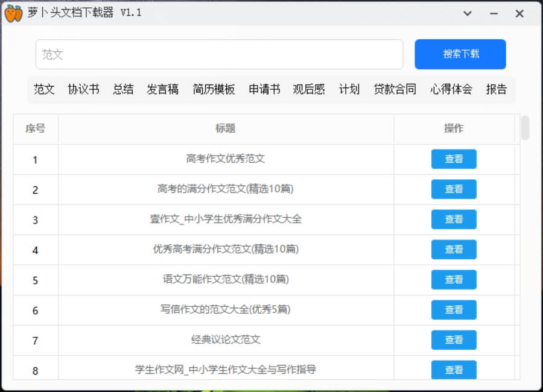This screenshot has height=392, width=543.
Task: Select title 写信作文的范文大全(优秀5篇)
Action: pyautogui.click(x=226, y=309)
